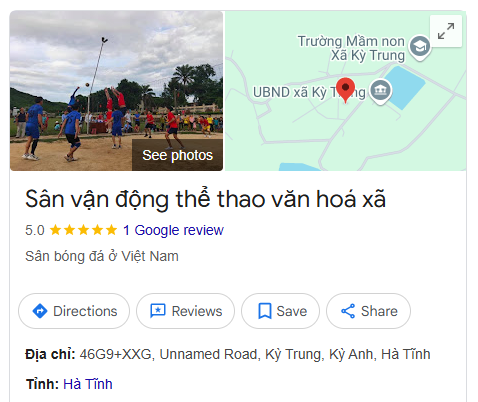Image resolution: width=478 pixels, height=402 pixels.
Task: Open Directions to the stadium
Action: pyautogui.click(x=74, y=311)
